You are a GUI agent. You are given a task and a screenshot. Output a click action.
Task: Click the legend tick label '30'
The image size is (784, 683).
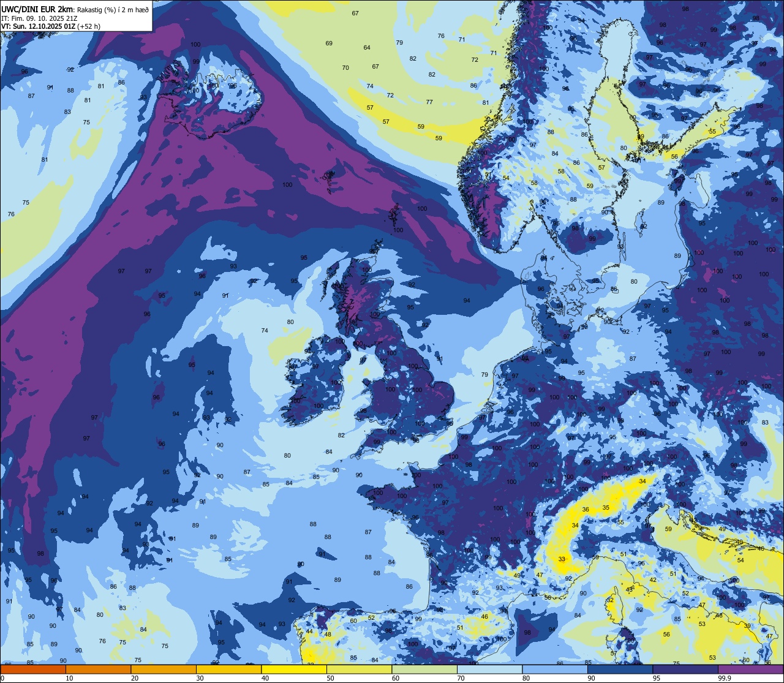(x=200, y=678)
